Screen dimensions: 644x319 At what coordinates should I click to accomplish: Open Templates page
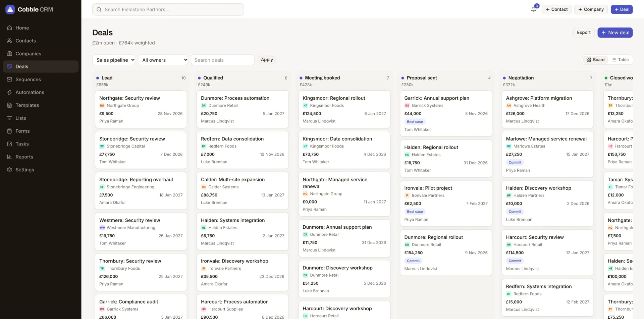[41, 105]
